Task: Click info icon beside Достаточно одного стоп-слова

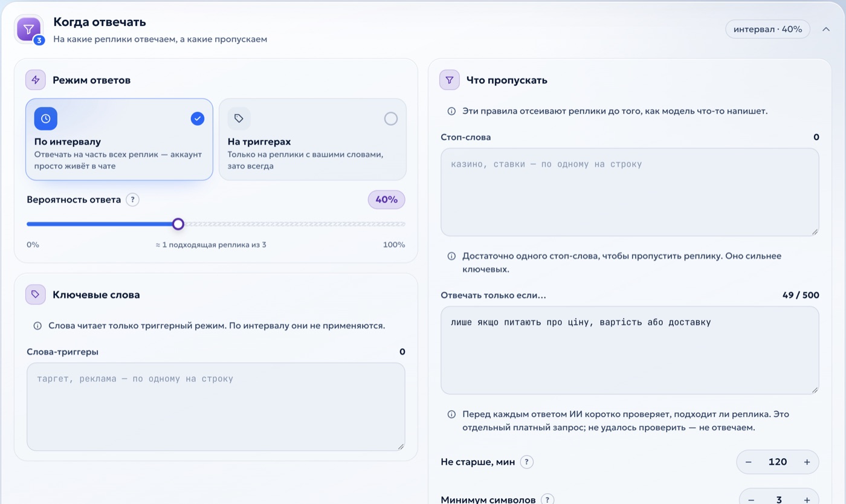Action: pyautogui.click(x=451, y=256)
